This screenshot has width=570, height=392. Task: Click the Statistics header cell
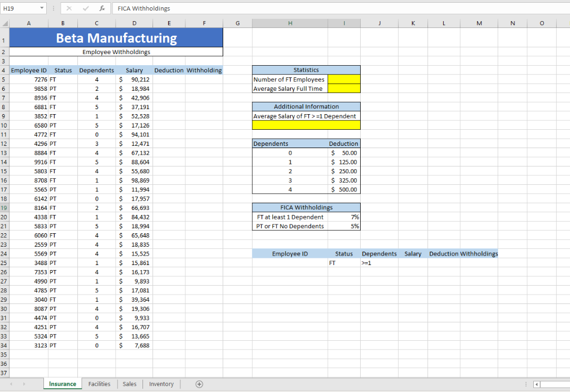point(306,70)
